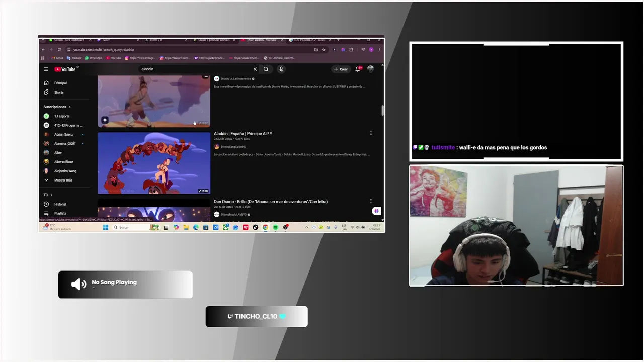Open the Gmail bookmark
The width and height of the screenshot is (644, 362).
click(x=57, y=58)
